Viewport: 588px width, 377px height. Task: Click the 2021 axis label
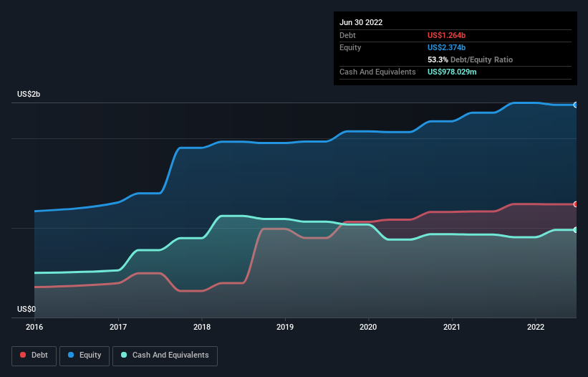pos(452,327)
